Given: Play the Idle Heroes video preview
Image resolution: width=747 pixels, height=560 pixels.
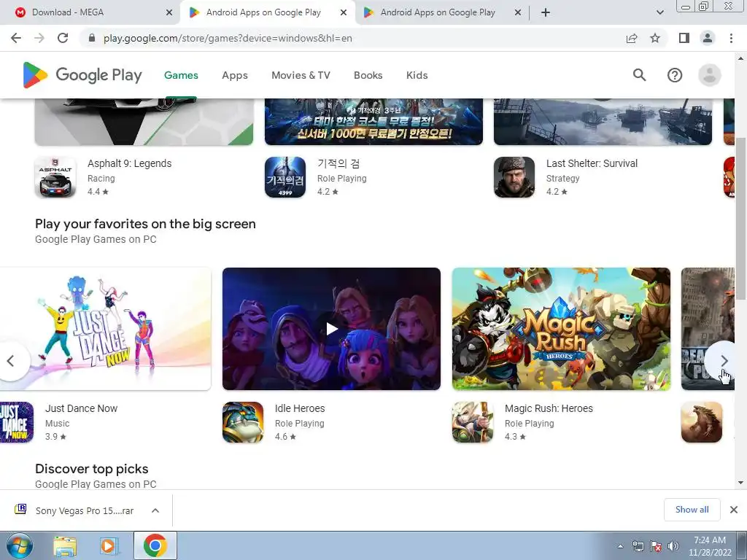Looking at the screenshot, I should point(332,329).
